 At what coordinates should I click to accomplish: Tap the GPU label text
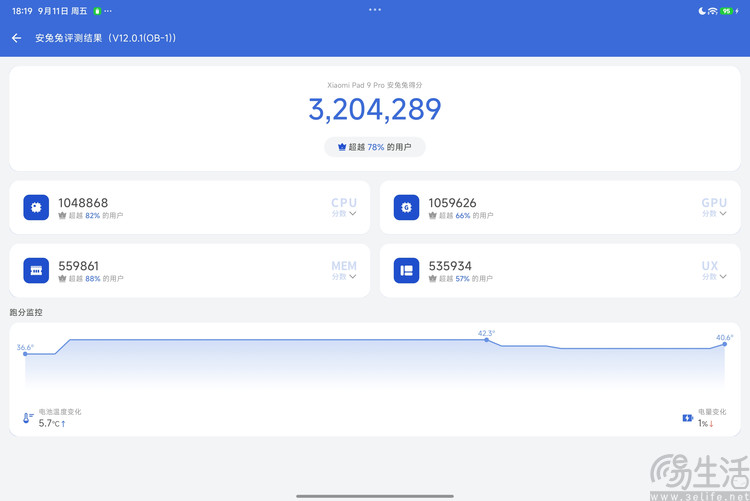point(714,203)
